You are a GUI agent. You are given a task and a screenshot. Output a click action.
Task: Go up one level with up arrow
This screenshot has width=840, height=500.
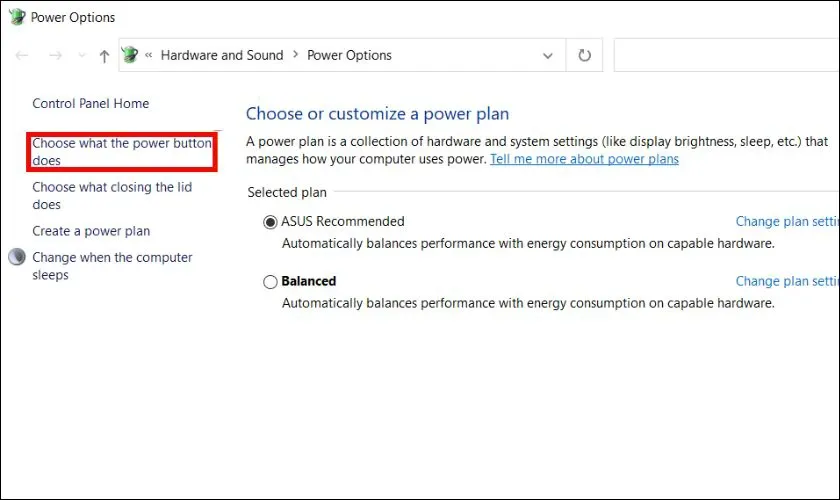pyautogui.click(x=104, y=56)
